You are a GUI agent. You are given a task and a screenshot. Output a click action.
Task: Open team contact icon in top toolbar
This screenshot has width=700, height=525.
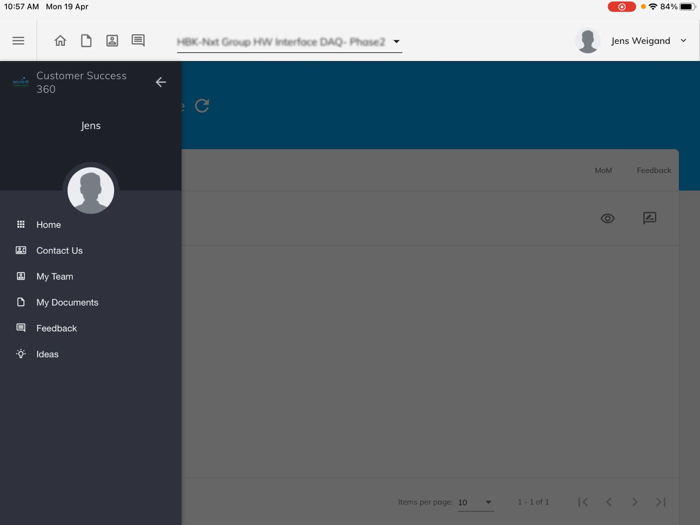click(x=112, y=41)
